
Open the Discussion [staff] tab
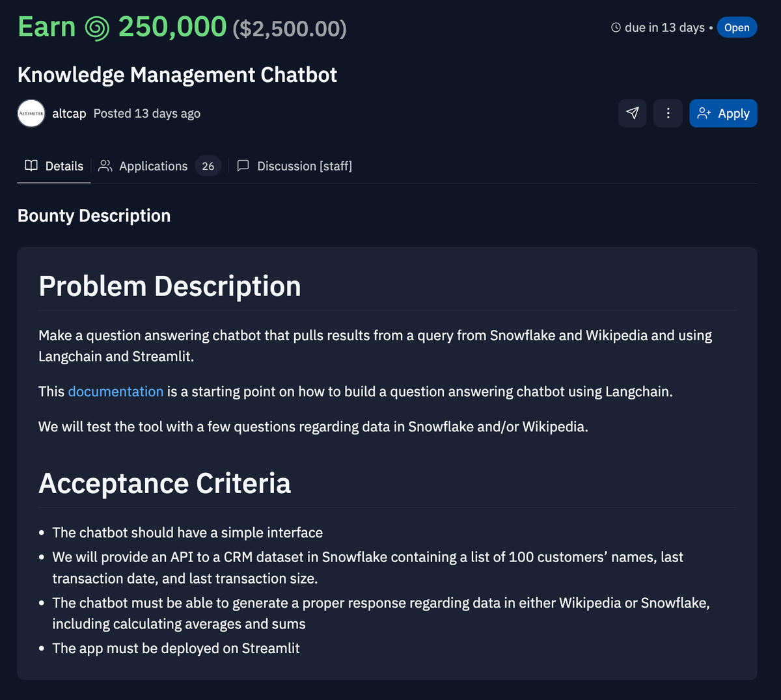304,166
